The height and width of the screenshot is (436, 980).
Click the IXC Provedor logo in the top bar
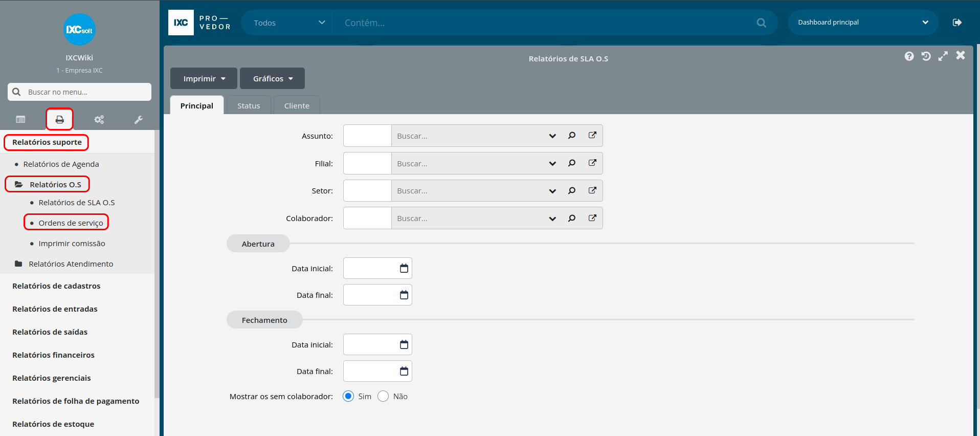click(x=199, y=23)
